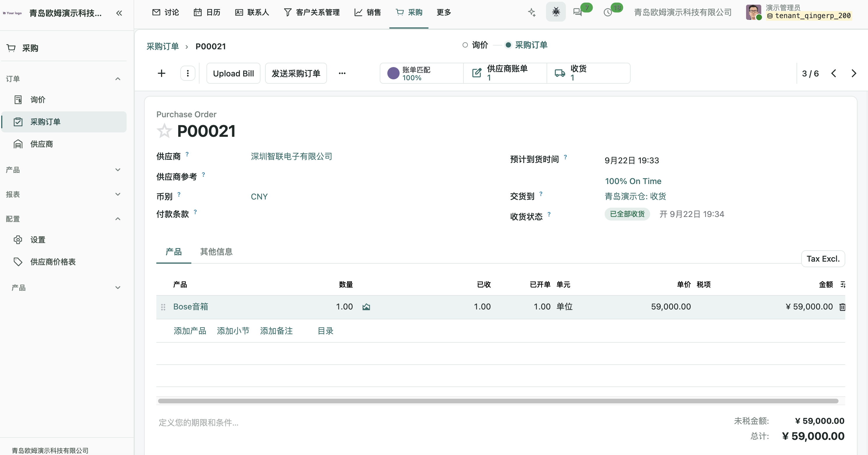Open the debug bug icon menu
This screenshot has height=455, width=868.
[556, 12]
